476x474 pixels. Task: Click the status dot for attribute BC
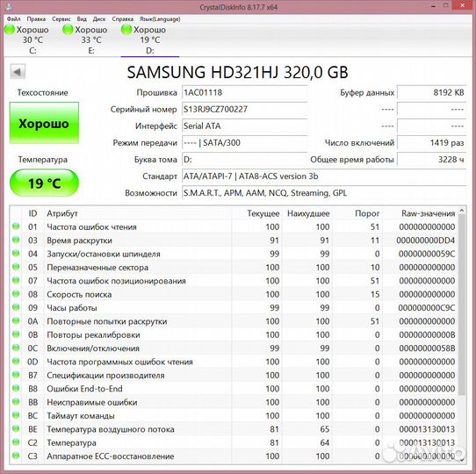pyautogui.click(x=16, y=415)
